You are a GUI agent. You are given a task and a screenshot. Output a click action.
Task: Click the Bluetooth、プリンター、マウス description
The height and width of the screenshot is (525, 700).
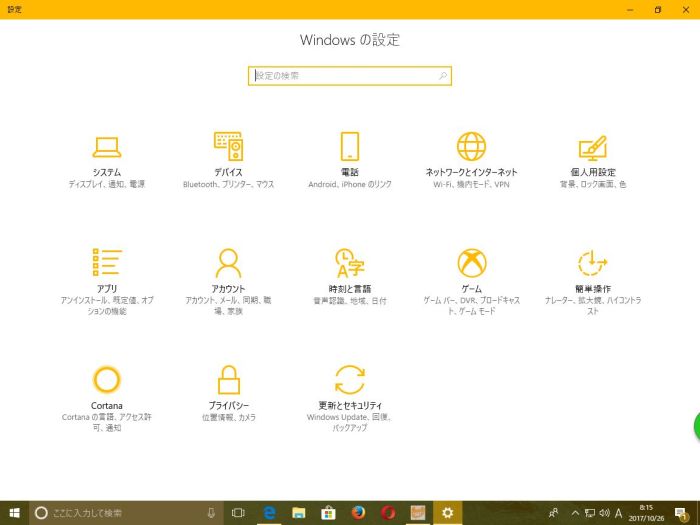(228, 184)
